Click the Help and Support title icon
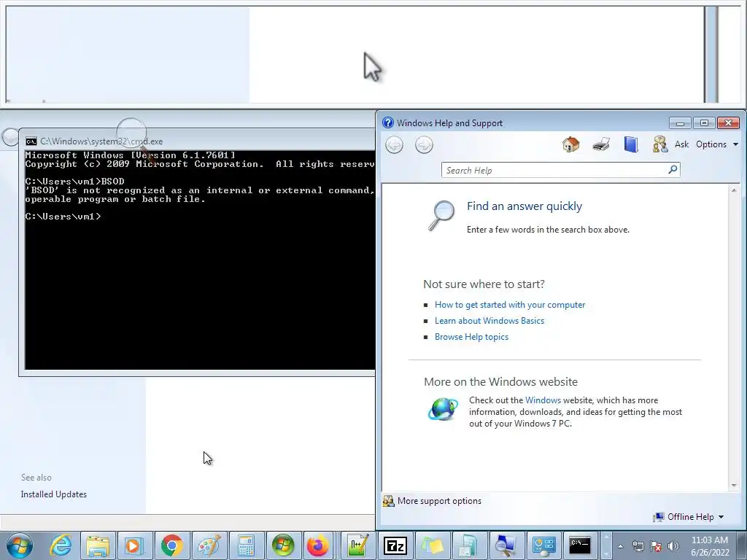The width and height of the screenshot is (747, 560). click(x=388, y=122)
